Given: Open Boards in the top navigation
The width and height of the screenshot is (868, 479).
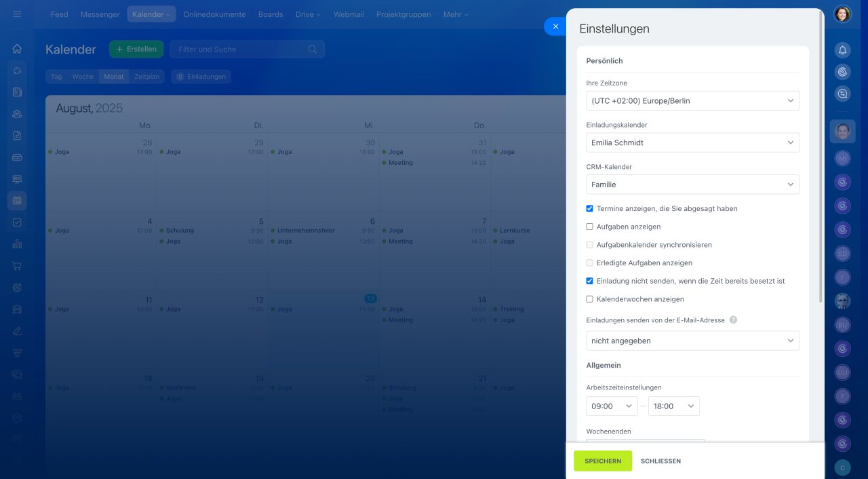Looking at the screenshot, I should pyautogui.click(x=271, y=14).
